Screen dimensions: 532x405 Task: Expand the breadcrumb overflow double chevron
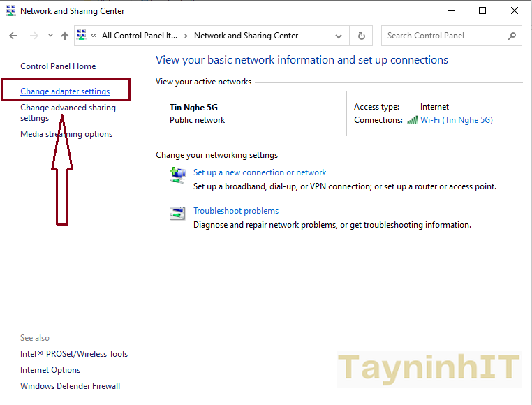(x=94, y=36)
